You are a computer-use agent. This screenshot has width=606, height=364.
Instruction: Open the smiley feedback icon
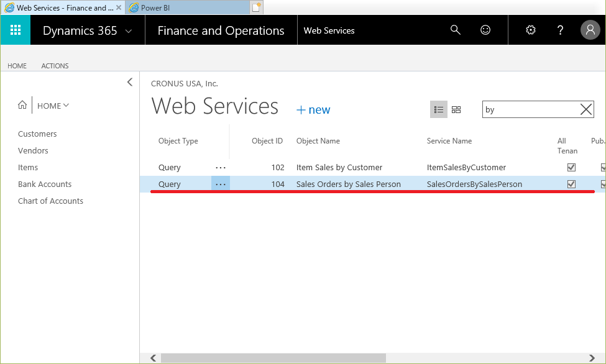pos(485,30)
